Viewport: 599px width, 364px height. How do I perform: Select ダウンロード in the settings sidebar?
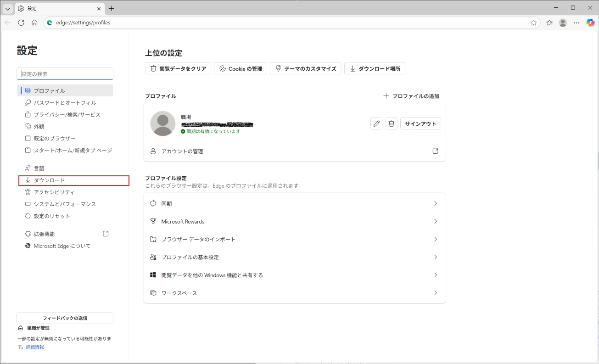point(50,180)
